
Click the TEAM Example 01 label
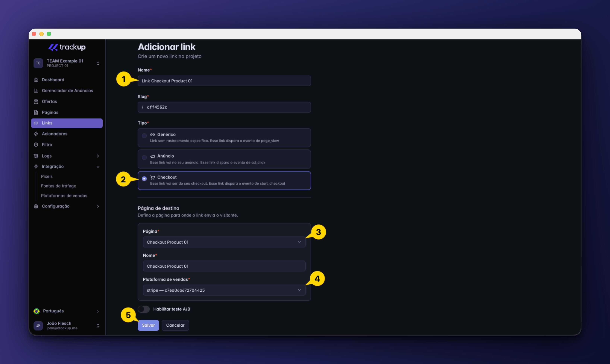(65, 61)
